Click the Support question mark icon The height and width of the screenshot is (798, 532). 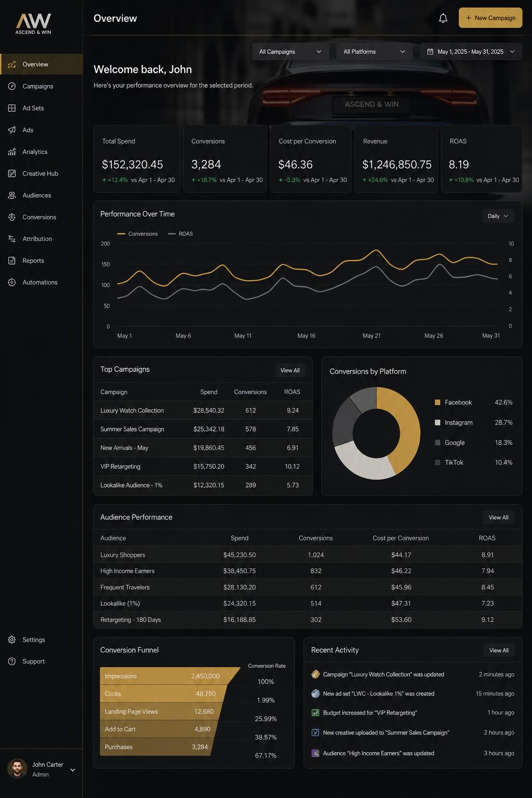coord(12,661)
